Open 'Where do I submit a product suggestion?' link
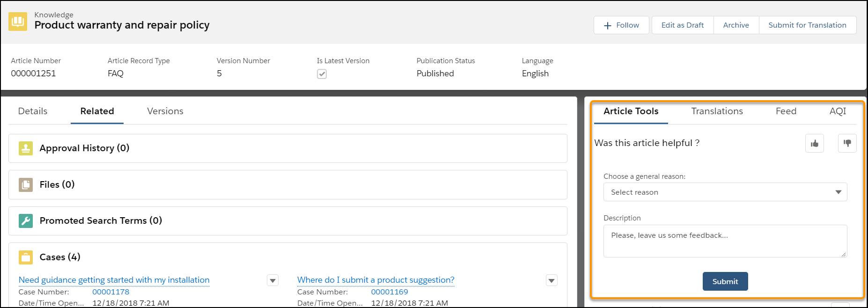 (375, 280)
